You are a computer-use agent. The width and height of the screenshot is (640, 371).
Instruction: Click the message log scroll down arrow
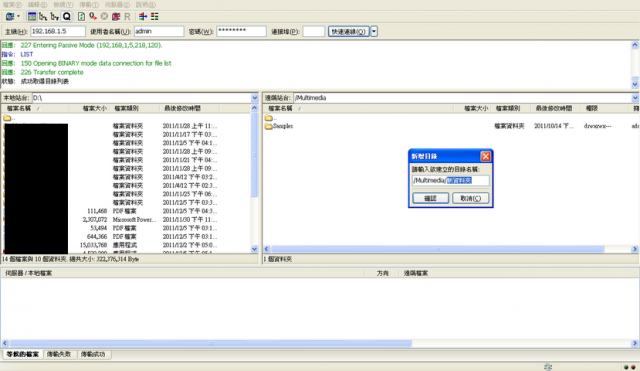(x=635, y=84)
